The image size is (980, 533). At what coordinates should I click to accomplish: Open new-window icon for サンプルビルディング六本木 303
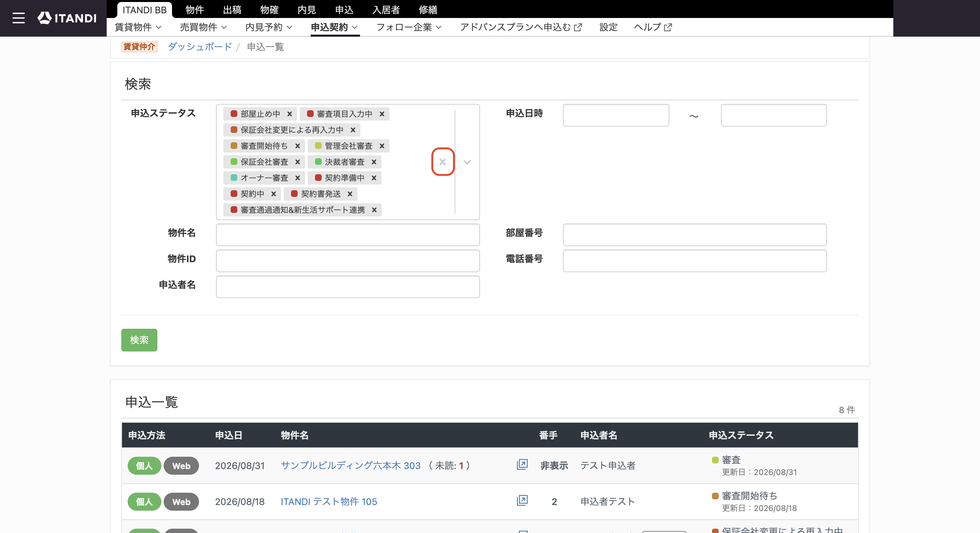point(522,465)
